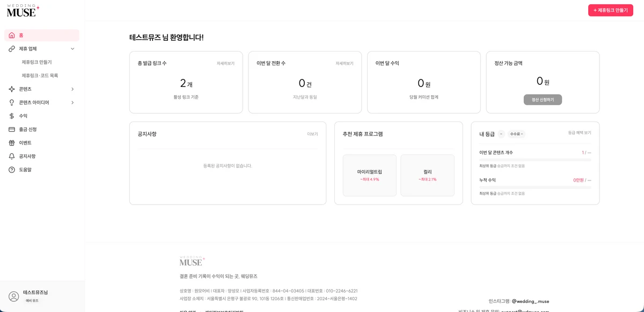Click the 정산 신청하기 button
Image resolution: width=644 pixels, height=312 pixels.
(x=543, y=100)
